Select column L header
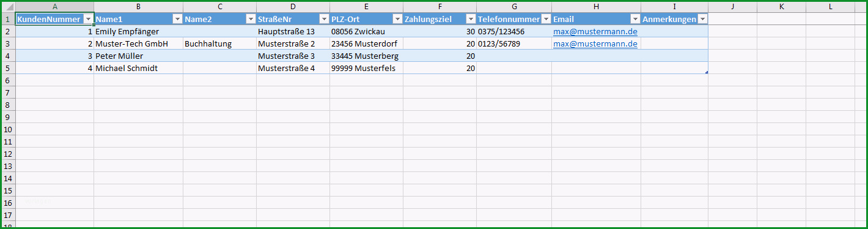868x229 pixels. [830, 6]
